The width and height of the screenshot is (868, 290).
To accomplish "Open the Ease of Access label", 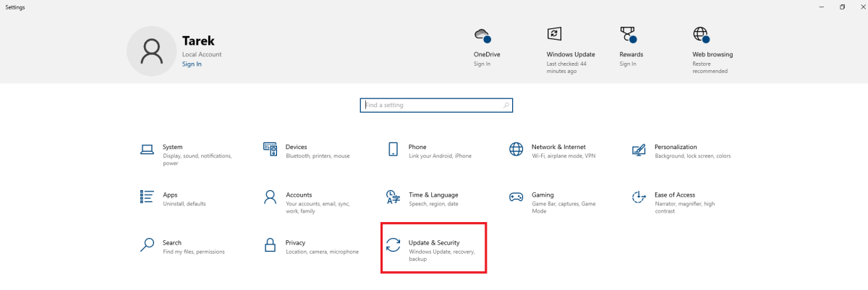I will (675, 195).
